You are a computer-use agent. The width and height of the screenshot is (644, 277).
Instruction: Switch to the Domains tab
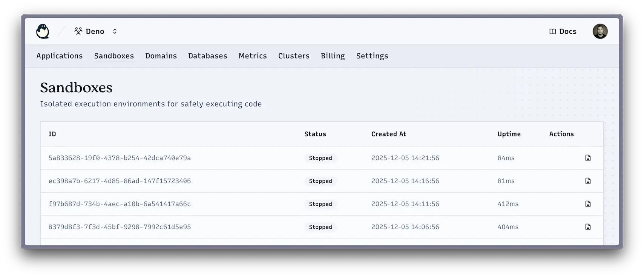161,56
